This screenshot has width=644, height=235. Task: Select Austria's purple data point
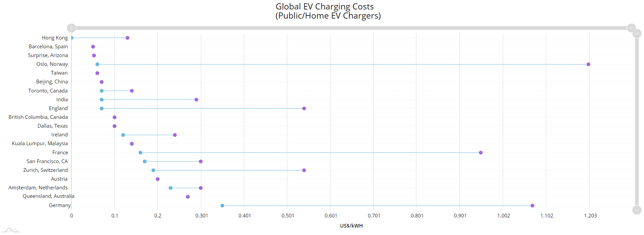pos(158,179)
